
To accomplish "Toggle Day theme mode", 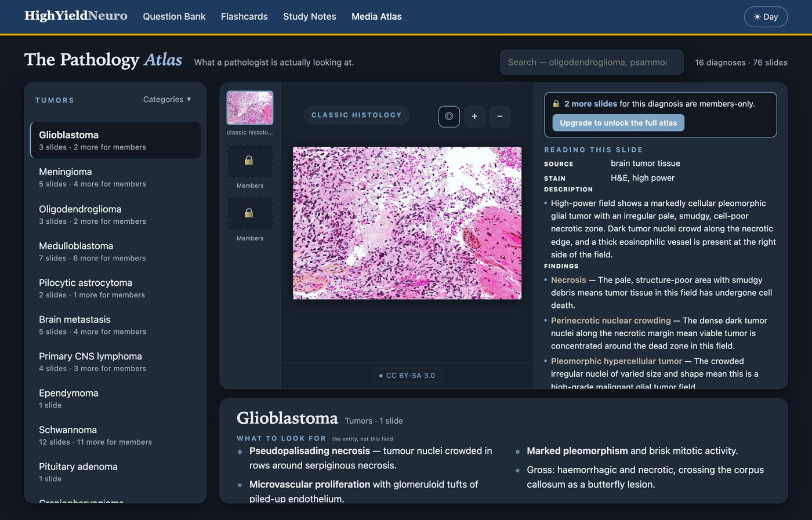I will (x=766, y=17).
